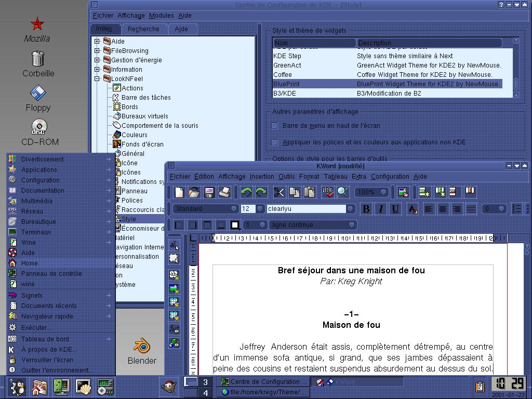
Task: Toggle the left border button
Action: click(179, 224)
